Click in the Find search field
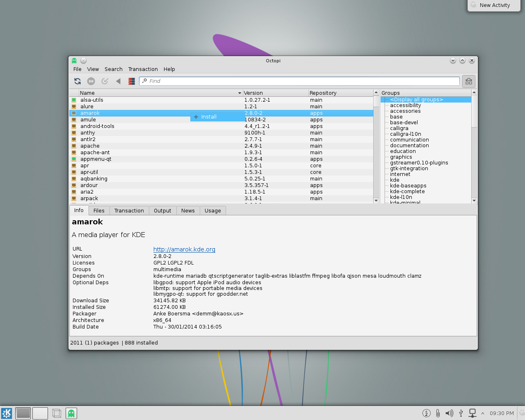Viewport: 525px width, 420px height. coord(299,81)
